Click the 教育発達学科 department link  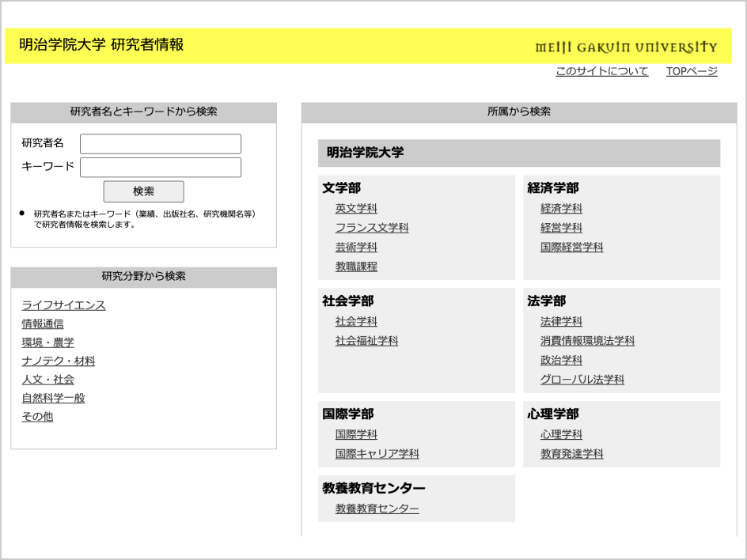click(x=571, y=454)
